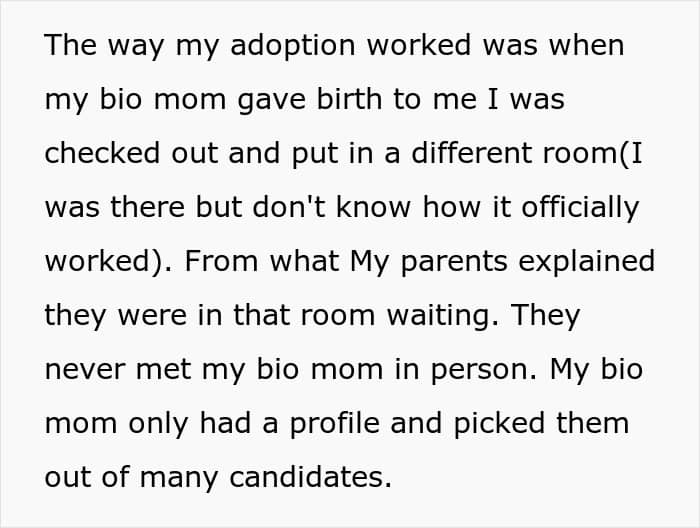Click the word "never" starting seventh line
Viewport: 700px width, 528px height.
click(85, 370)
